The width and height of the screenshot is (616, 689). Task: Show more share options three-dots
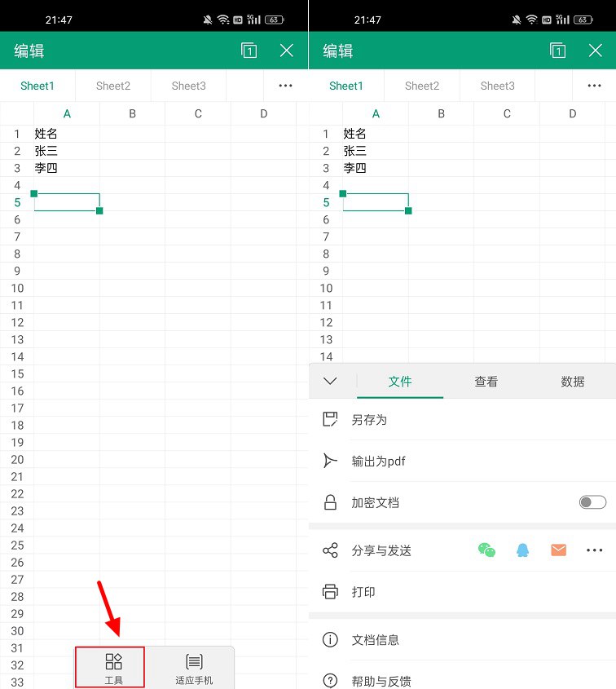[595, 550]
